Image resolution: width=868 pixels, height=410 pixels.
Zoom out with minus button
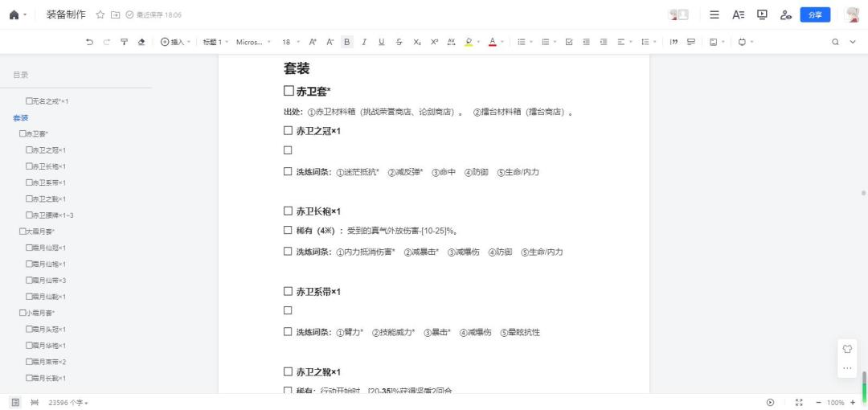point(819,402)
